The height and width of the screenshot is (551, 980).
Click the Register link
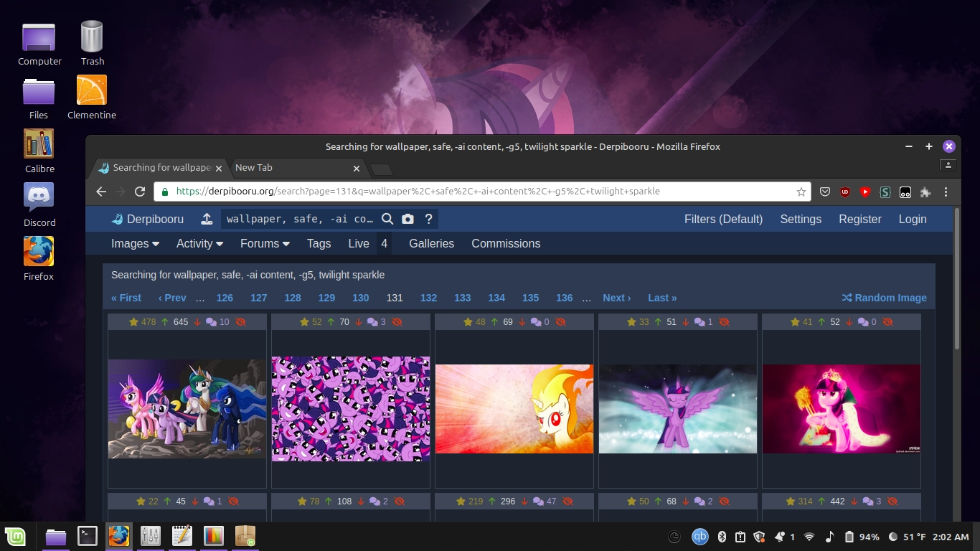(x=860, y=219)
